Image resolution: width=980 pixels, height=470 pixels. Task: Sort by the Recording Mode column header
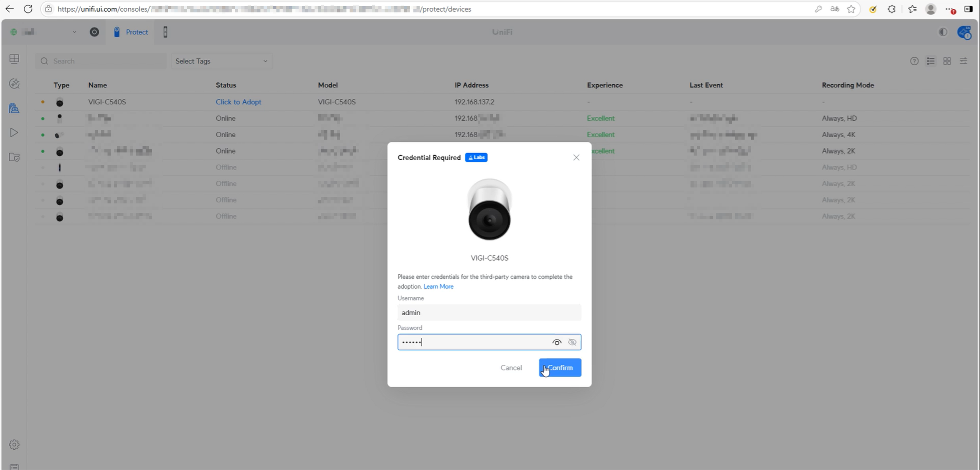coord(848,85)
